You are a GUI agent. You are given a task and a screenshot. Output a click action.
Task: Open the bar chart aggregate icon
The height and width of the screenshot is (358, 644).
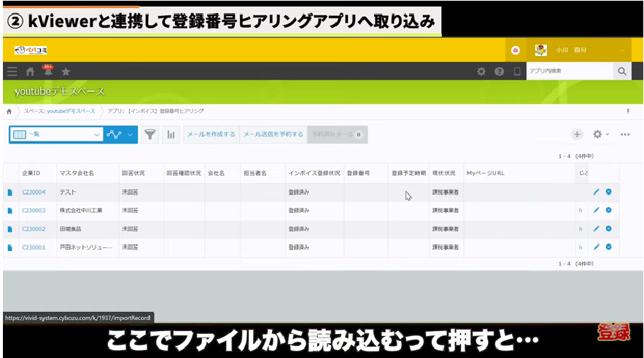tap(171, 134)
